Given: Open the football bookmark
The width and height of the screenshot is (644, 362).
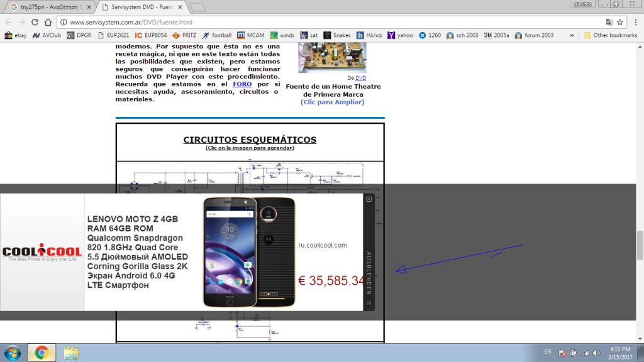Looking at the screenshot, I should pos(217,35).
